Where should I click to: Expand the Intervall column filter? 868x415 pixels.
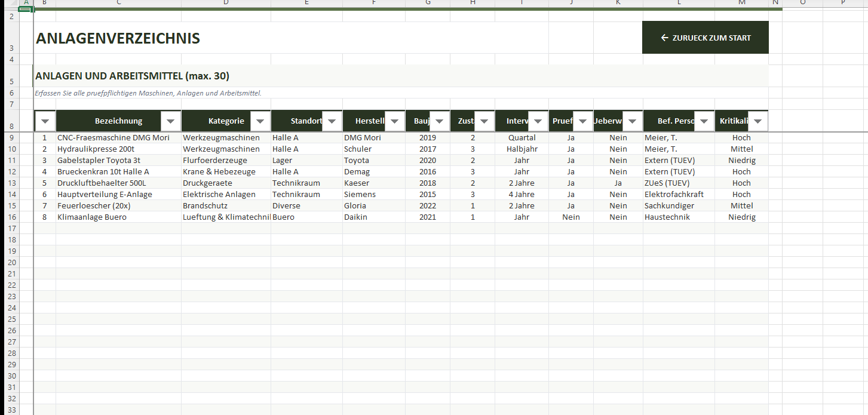click(x=538, y=121)
